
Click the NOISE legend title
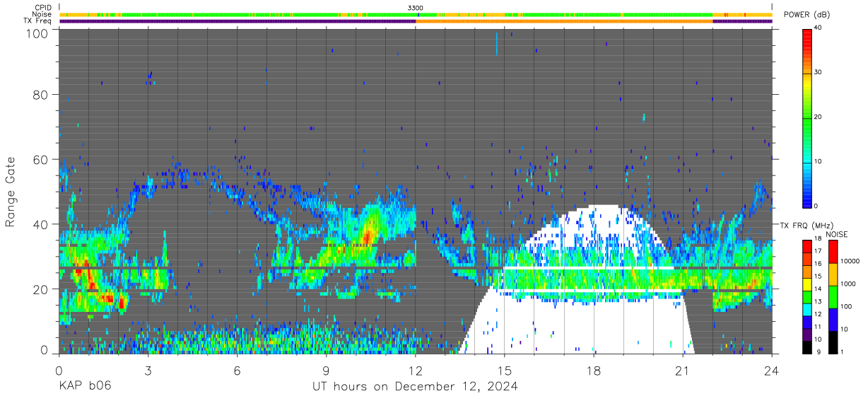click(x=838, y=234)
